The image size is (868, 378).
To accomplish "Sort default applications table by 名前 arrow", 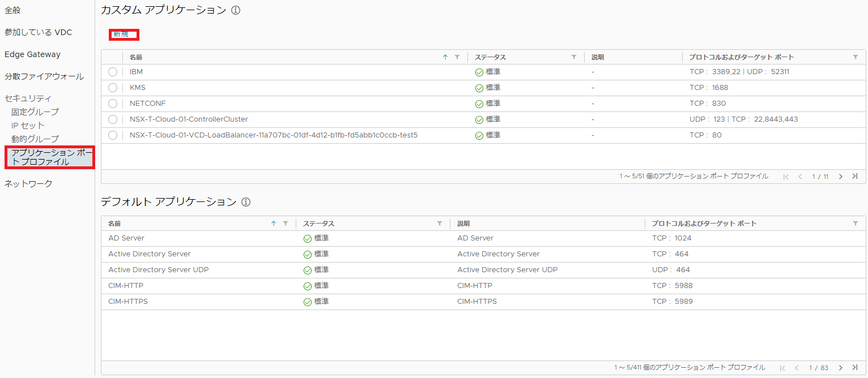I will point(274,224).
